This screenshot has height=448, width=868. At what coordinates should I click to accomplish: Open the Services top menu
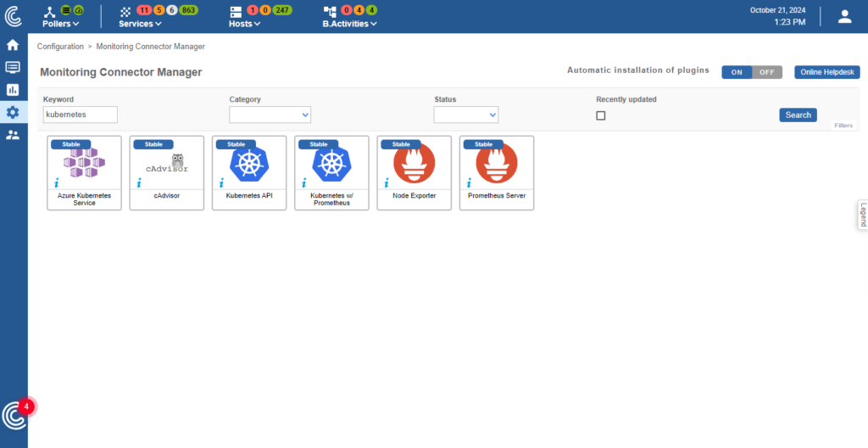(140, 24)
